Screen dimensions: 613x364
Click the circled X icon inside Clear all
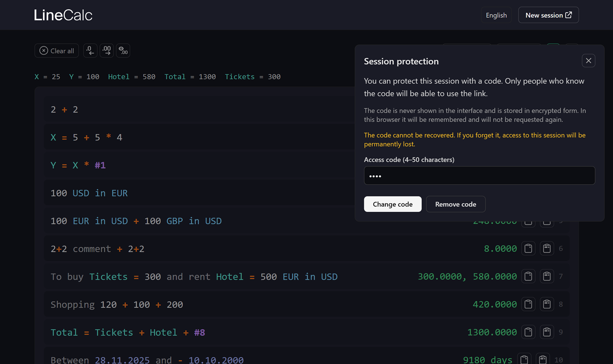44,51
